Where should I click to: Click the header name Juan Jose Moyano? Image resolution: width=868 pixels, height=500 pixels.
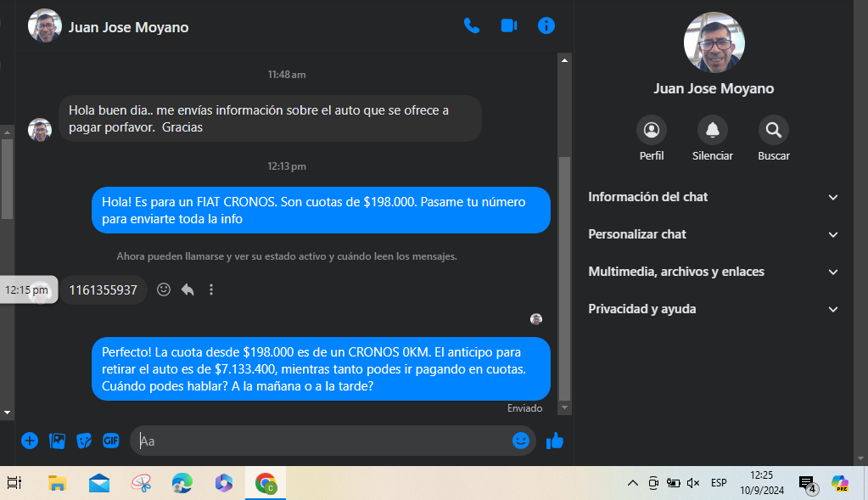(x=128, y=27)
